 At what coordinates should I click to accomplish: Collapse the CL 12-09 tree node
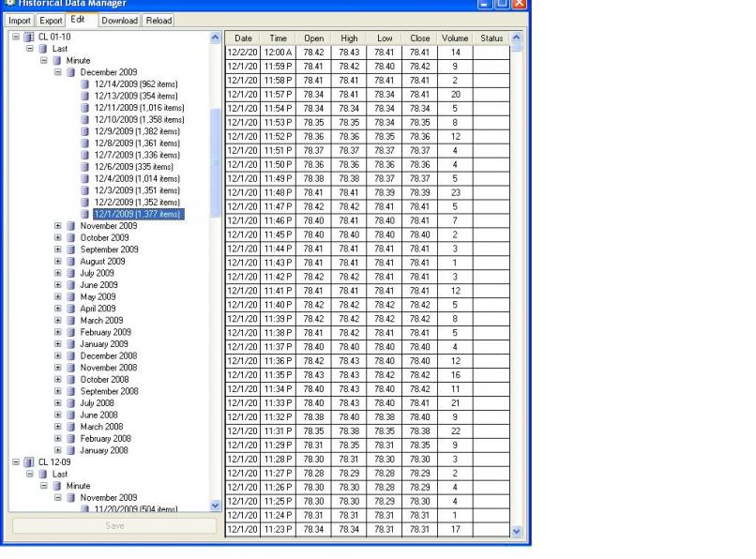[x=16, y=462]
